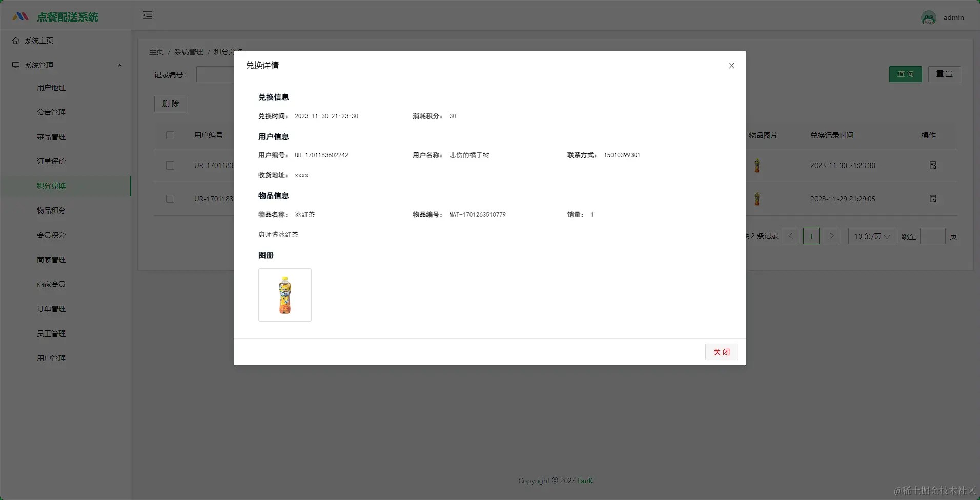Click the phone number 15010399301
980x500 pixels.
click(622, 155)
